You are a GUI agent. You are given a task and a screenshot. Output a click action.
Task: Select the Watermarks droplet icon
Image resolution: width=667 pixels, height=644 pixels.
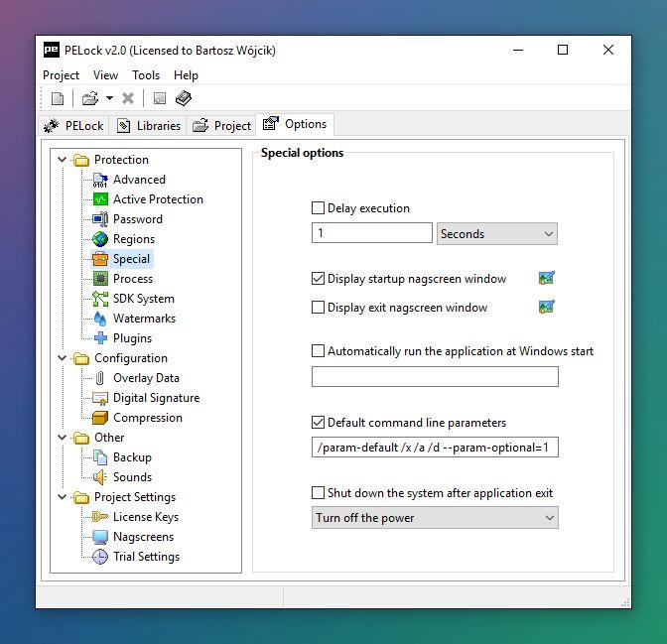pyautogui.click(x=100, y=319)
